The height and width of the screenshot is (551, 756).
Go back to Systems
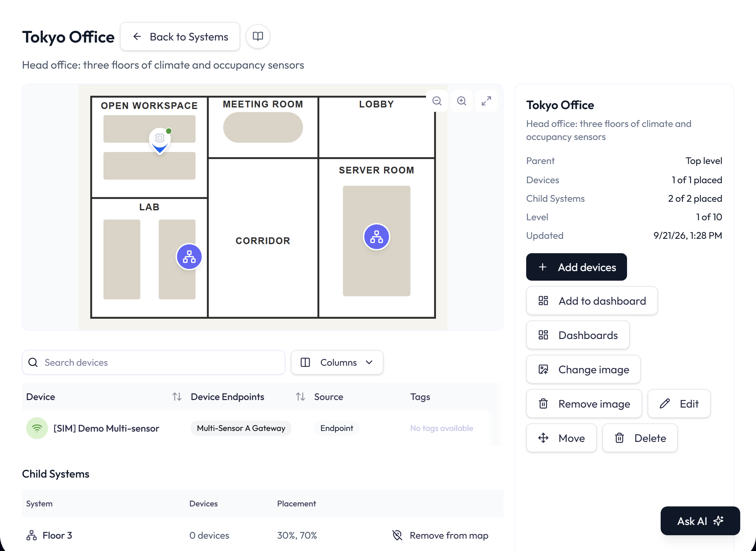click(x=180, y=36)
